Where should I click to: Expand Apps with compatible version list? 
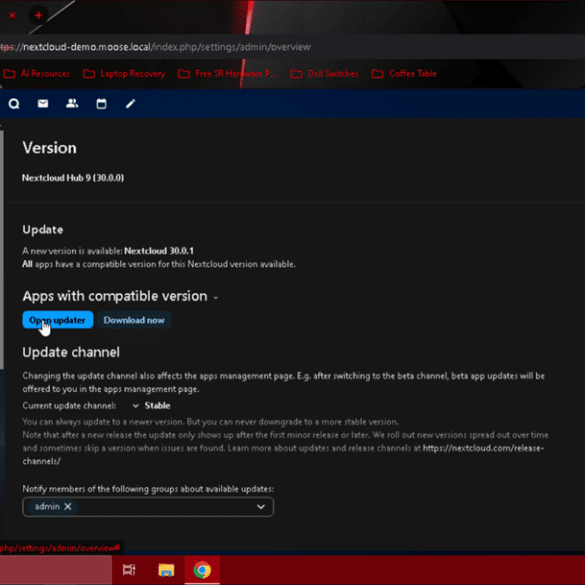[x=216, y=297]
